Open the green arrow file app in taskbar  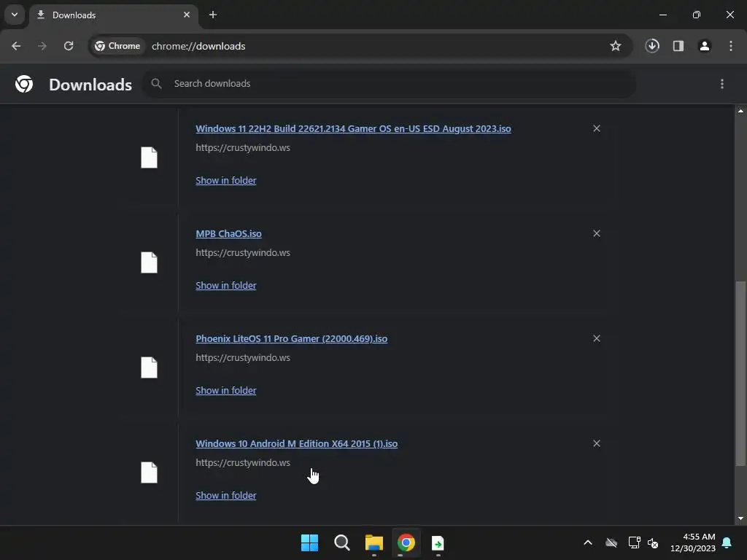438,542
